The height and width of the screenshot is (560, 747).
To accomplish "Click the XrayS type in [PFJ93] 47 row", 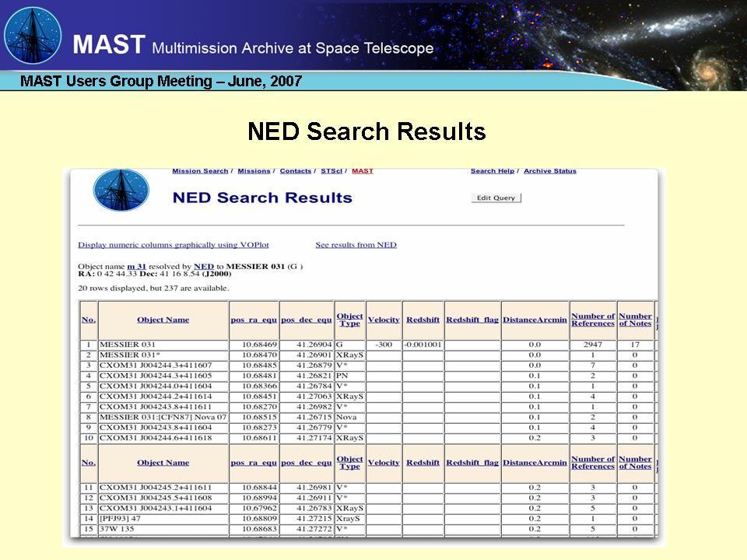I will [349, 519].
